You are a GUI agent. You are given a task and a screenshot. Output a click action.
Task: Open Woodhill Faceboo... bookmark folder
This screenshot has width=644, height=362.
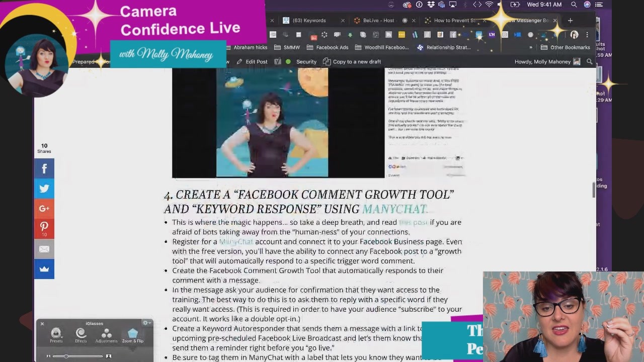point(382,47)
